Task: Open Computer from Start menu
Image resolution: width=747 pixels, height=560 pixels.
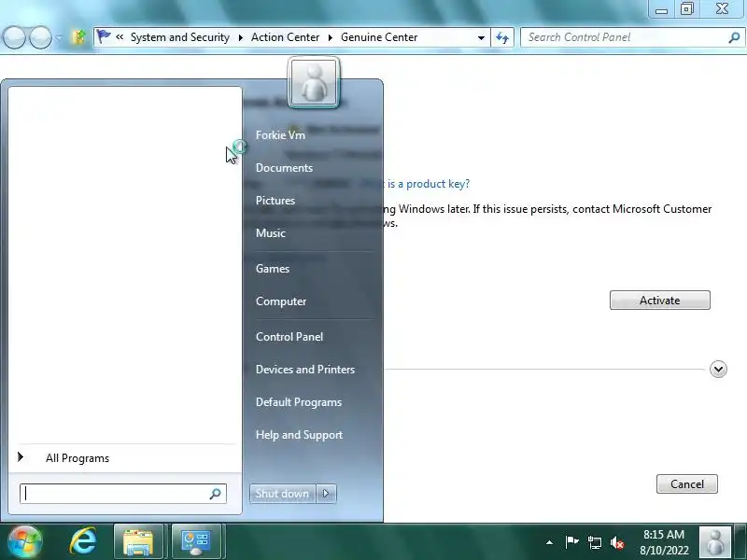Action: pos(281,301)
